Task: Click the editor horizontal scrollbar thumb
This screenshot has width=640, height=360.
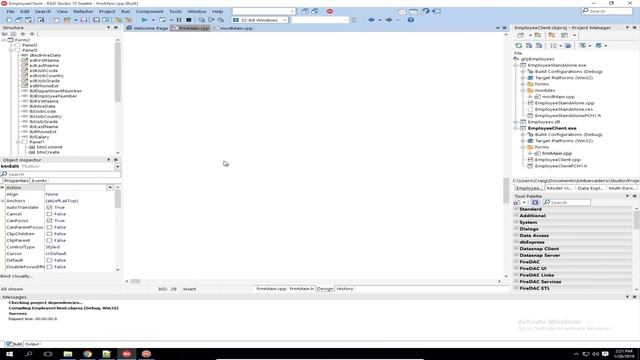Action: pyautogui.click(x=136, y=281)
